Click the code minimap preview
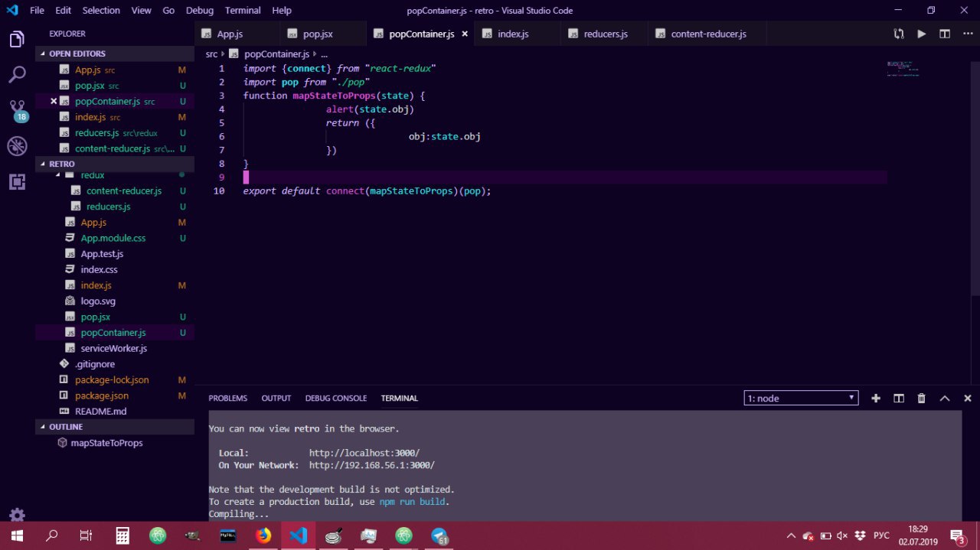 tap(902, 69)
